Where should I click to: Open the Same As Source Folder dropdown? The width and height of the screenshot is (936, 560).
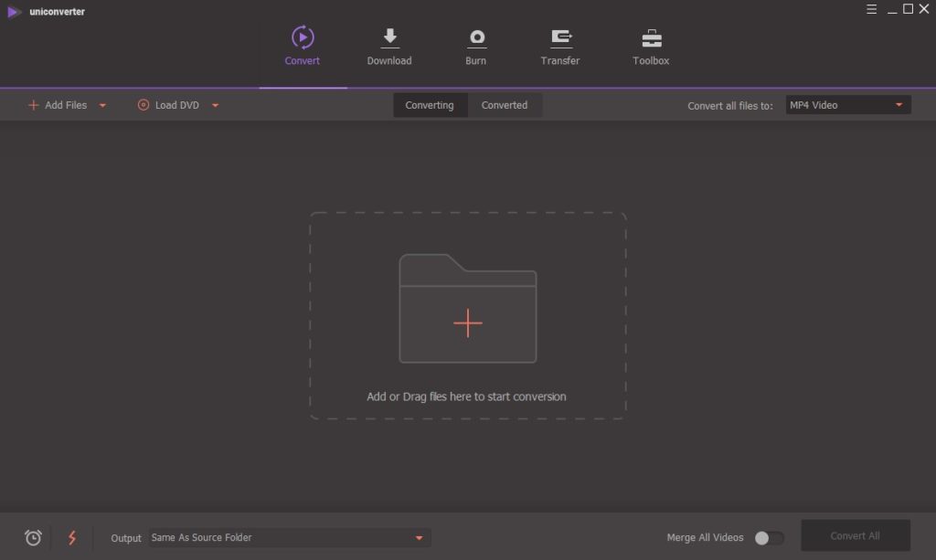pyautogui.click(x=290, y=537)
